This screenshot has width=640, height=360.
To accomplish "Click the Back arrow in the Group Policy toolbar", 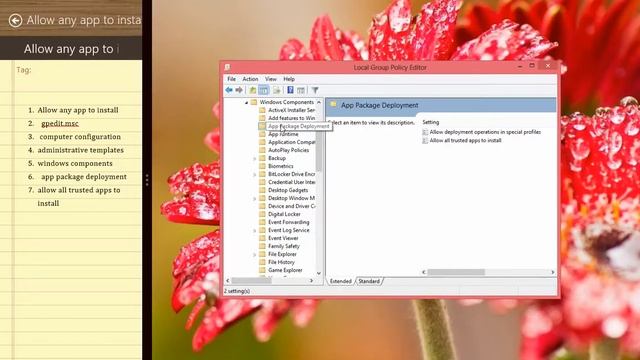I will click(229, 90).
